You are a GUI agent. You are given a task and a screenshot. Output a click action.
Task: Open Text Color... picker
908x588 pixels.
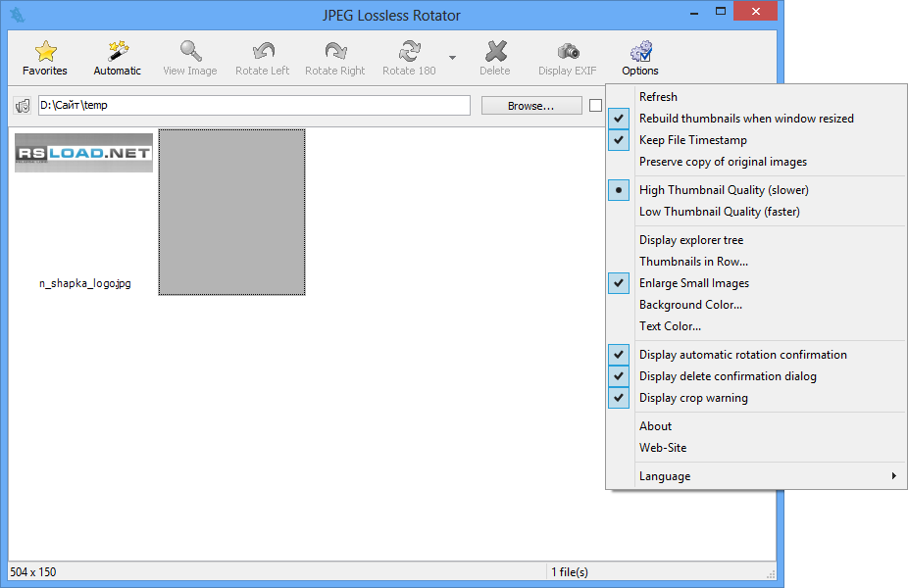point(756,326)
